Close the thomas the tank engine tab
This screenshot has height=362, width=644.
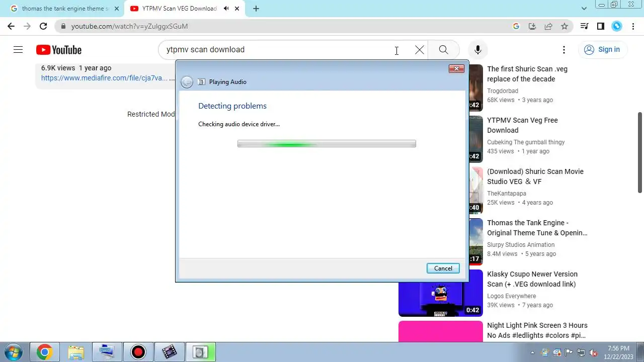tap(117, 9)
